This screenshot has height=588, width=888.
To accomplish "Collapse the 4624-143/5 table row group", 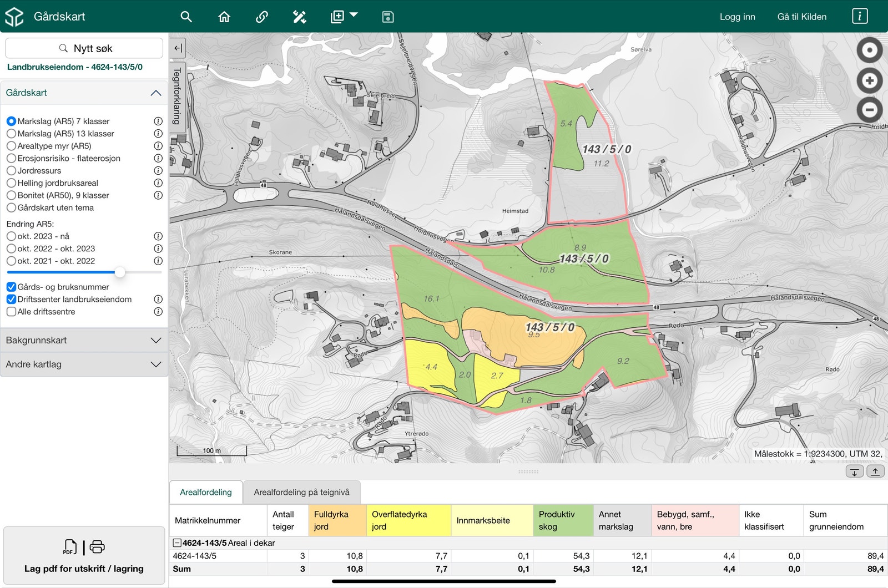I will 177,543.
